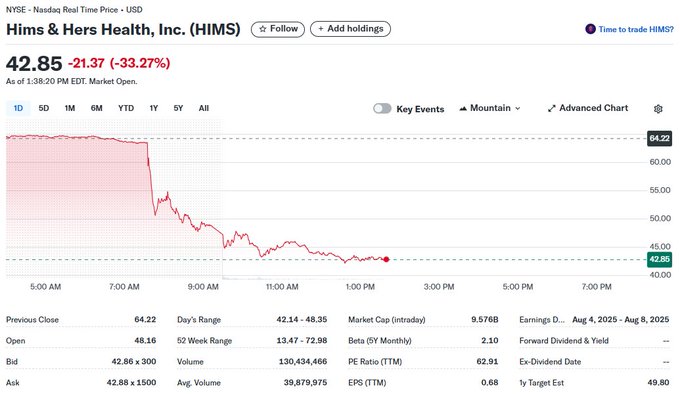Open the Time to trade HIMS link
This screenshot has height=394, width=680.
point(636,29)
